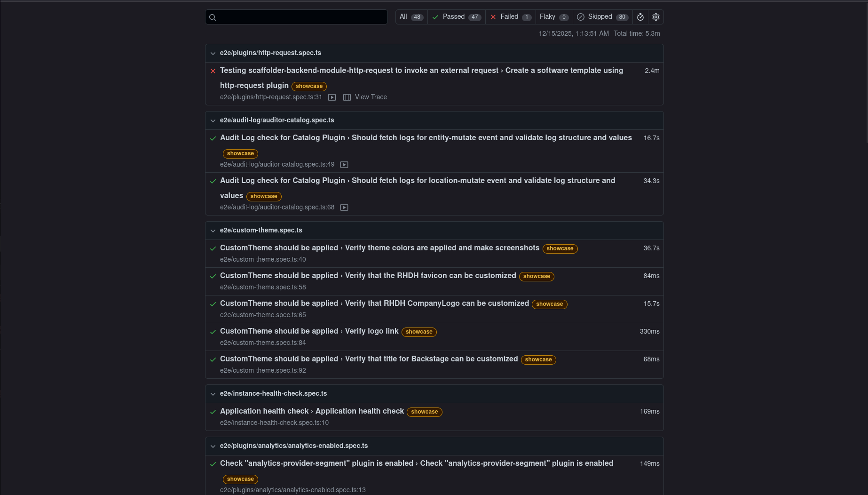Filter by Failed tests

coord(511,17)
